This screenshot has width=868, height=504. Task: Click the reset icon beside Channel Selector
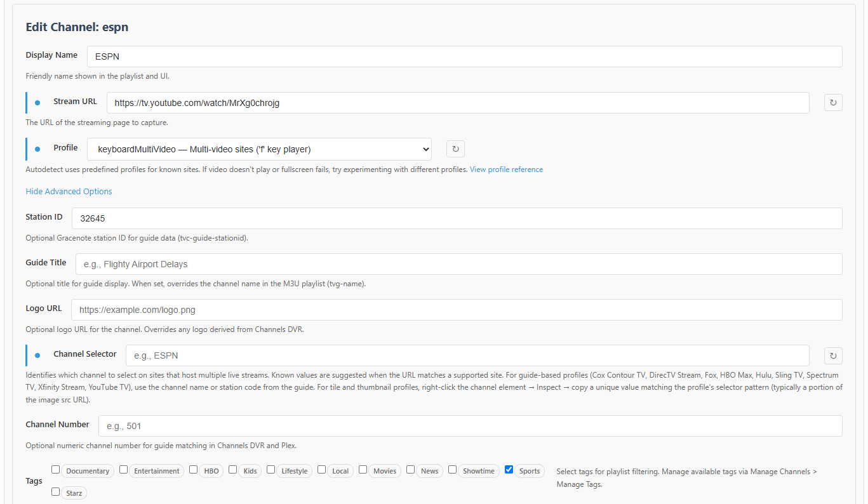point(833,355)
